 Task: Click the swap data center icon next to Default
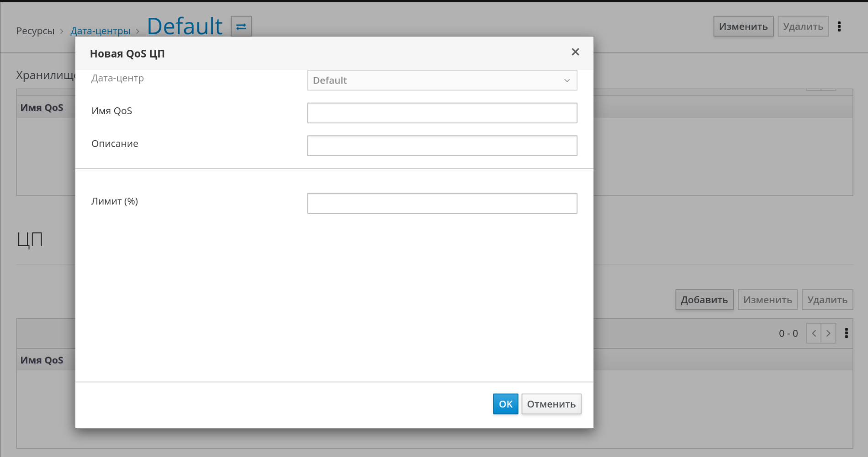241,26
